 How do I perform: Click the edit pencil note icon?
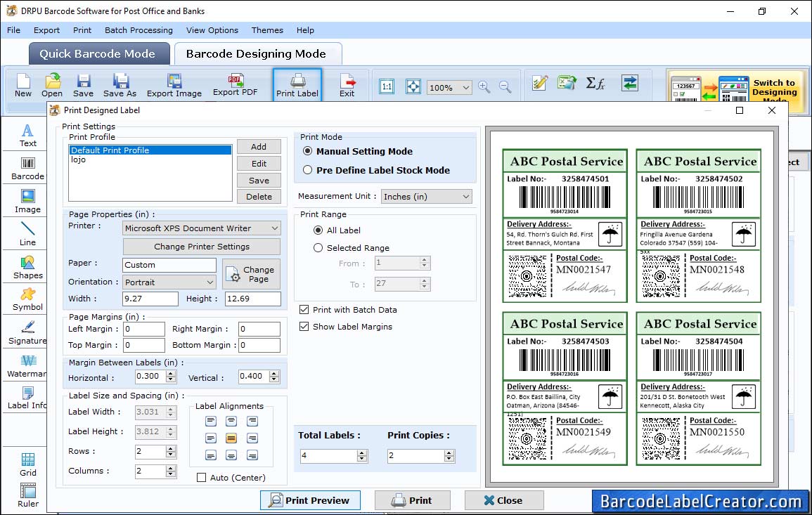pos(540,83)
